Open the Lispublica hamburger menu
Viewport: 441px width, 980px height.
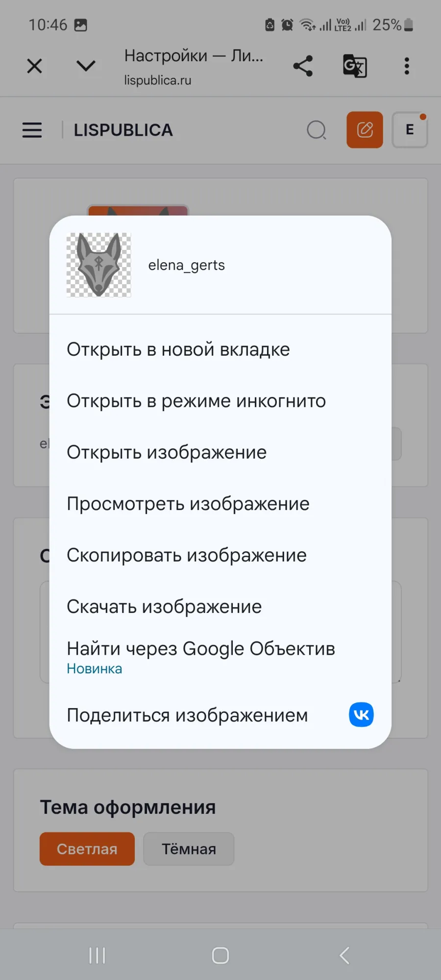pos(32,130)
